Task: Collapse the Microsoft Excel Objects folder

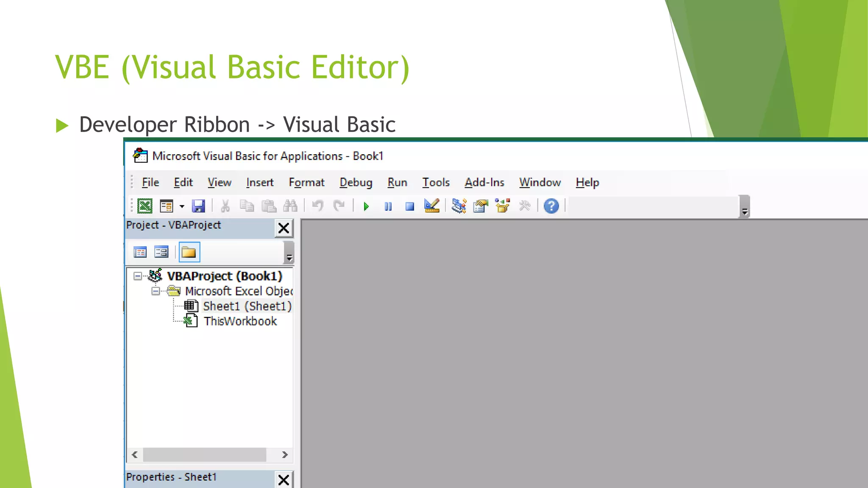Action: pyautogui.click(x=156, y=291)
